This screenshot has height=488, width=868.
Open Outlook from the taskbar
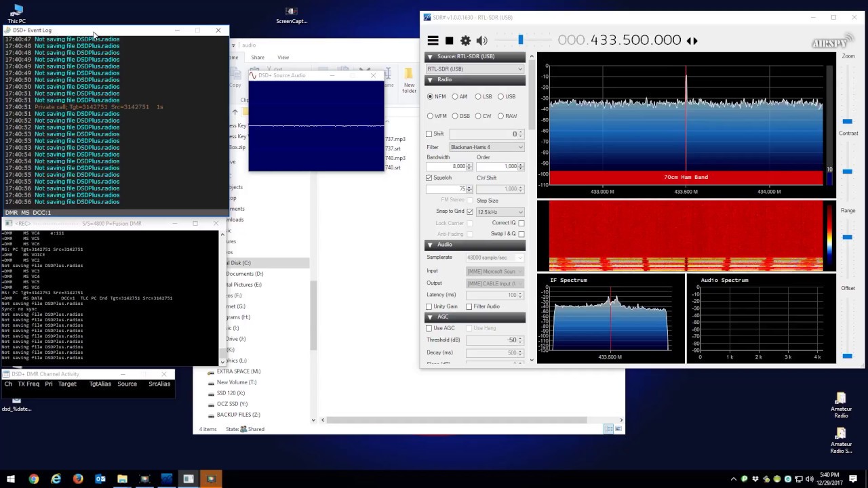click(x=100, y=479)
